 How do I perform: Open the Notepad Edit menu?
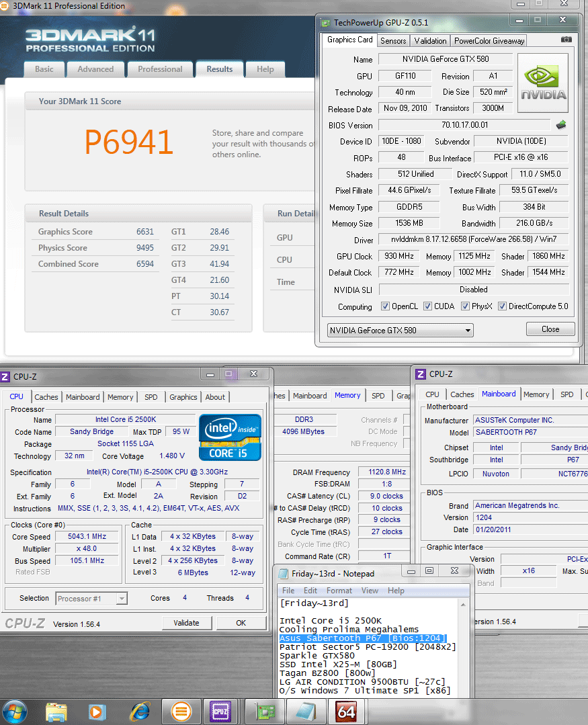310,591
